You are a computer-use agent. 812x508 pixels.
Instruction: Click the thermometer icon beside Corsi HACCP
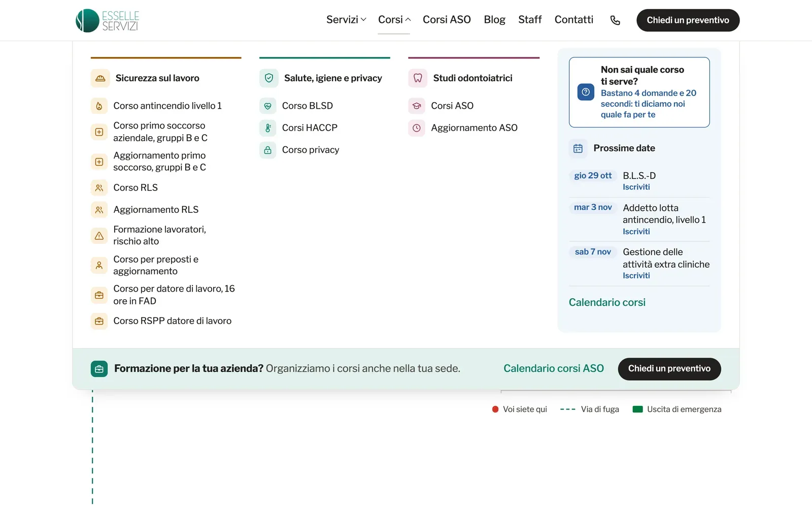click(x=267, y=128)
